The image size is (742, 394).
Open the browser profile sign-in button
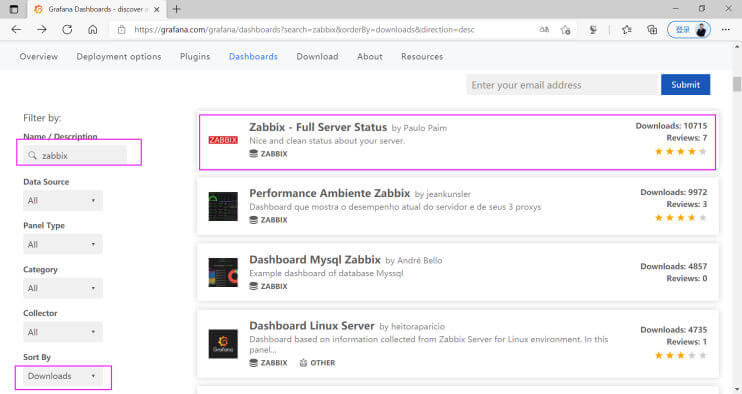689,30
